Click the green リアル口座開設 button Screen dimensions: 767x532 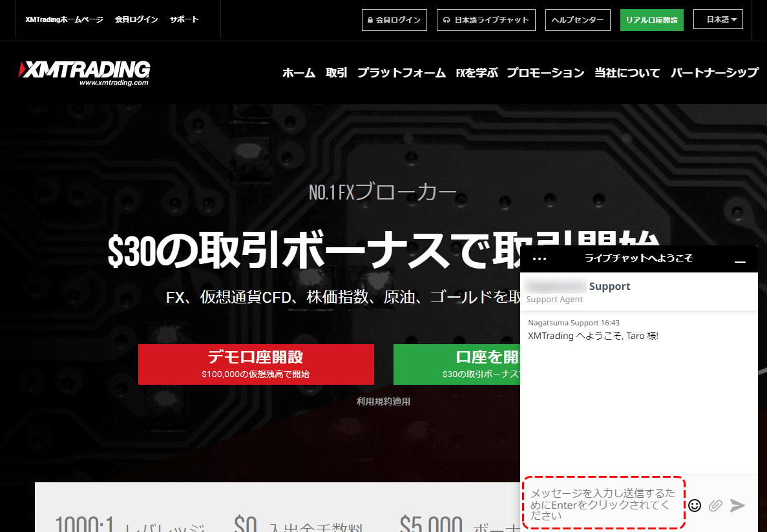pos(651,20)
